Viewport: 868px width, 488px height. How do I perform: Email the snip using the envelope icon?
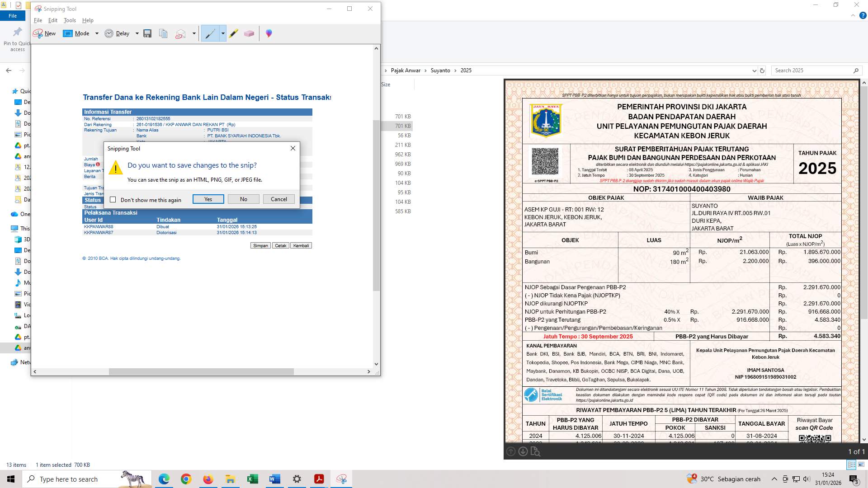pos(180,33)
